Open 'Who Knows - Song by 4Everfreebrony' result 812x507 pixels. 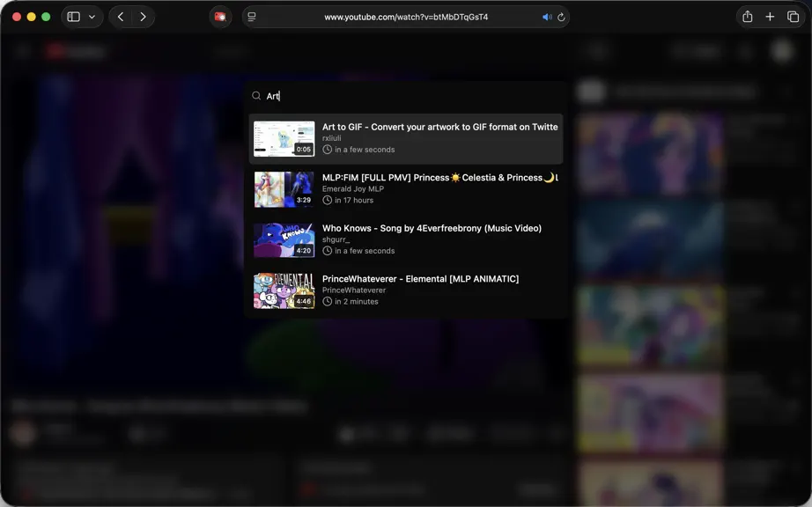405,240
